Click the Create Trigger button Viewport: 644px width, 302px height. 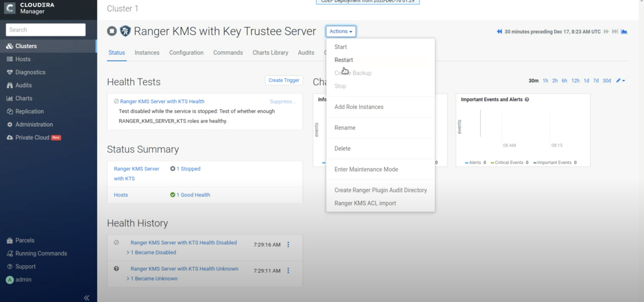[x=284, y=80]
